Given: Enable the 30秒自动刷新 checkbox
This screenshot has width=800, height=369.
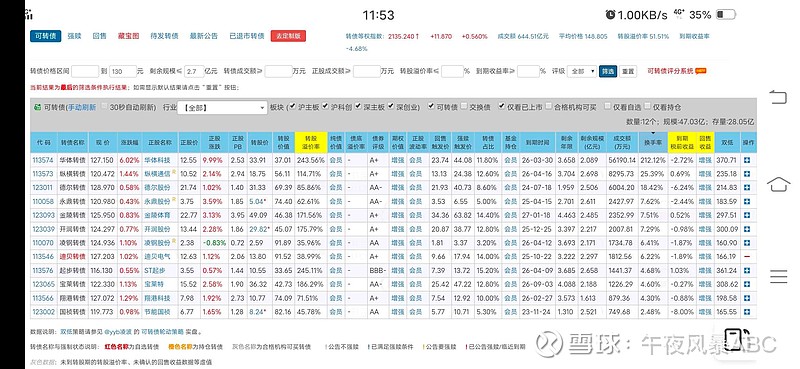Looking at the screenshot, I should pos(105,107).
